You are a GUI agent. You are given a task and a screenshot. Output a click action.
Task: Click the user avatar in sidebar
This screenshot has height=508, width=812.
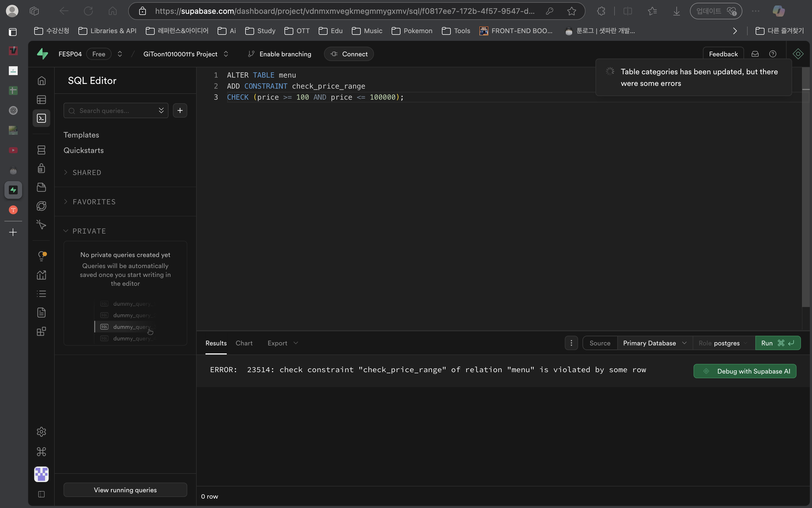[41, 474]
